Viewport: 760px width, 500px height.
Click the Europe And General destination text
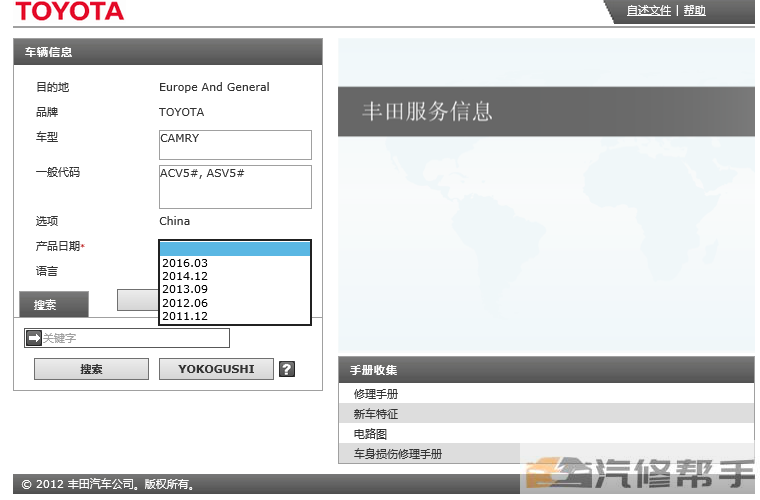(214, 87)
